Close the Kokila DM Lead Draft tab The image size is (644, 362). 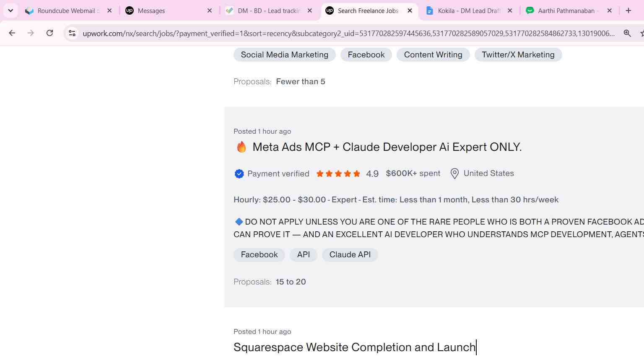click(510, 10)
